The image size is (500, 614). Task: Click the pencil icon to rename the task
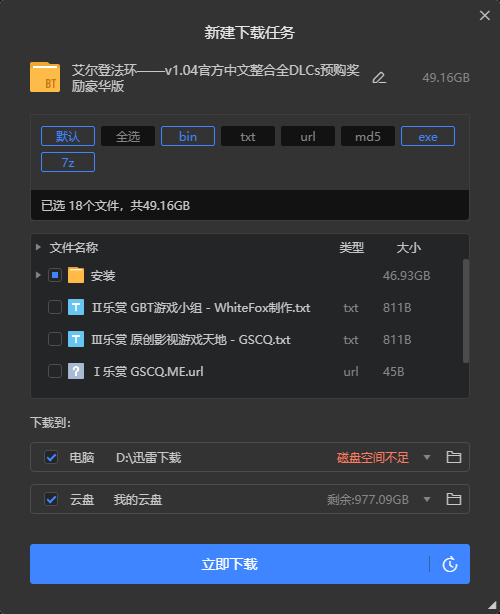(379, 78)
